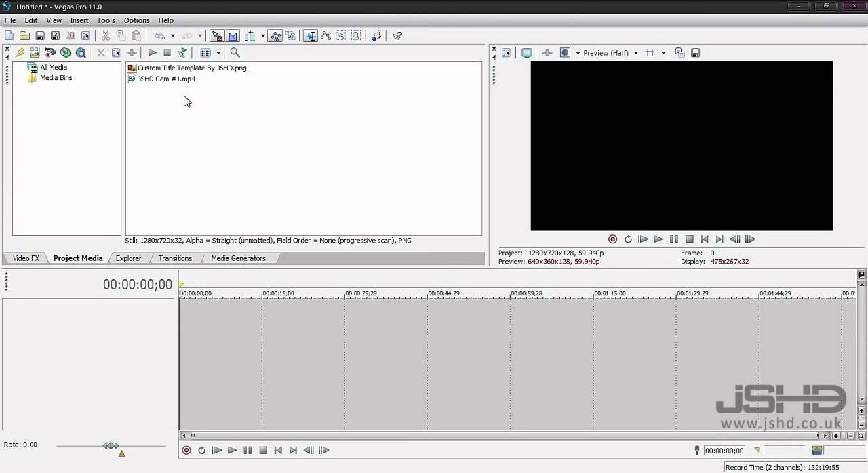Open the Insert menu
The image size is (868, 473).
tap(79, 20)
